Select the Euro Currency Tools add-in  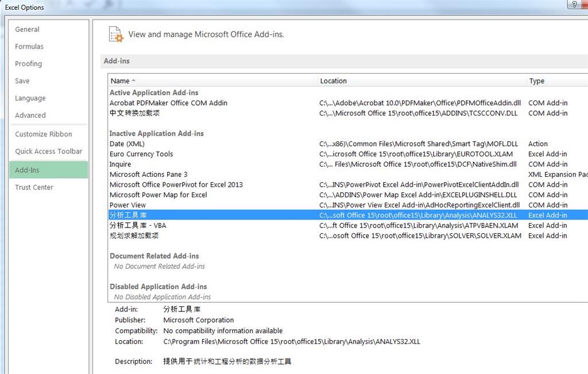tap(348, 154)
